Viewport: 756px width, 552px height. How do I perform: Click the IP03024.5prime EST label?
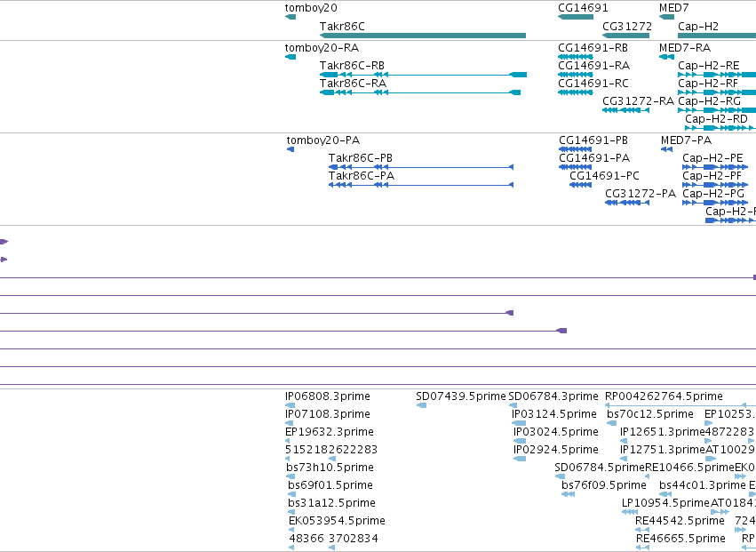[x=556, y=432]
